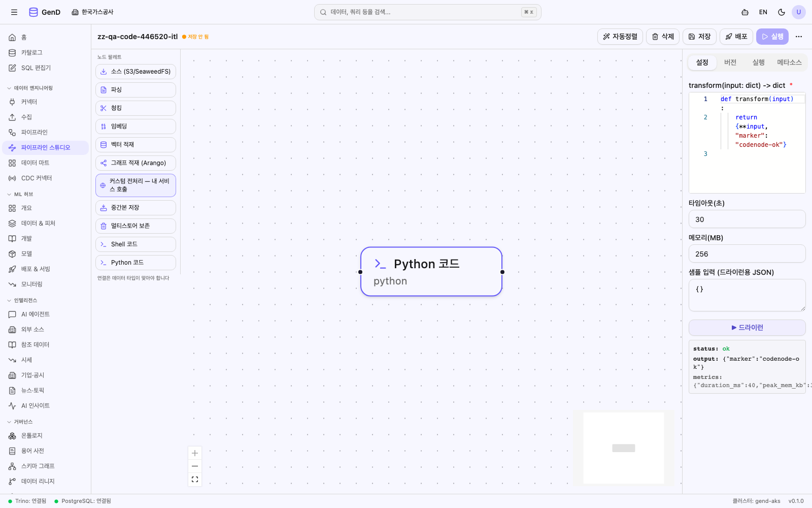Open the more options ellipsis menu

(799, 37)
